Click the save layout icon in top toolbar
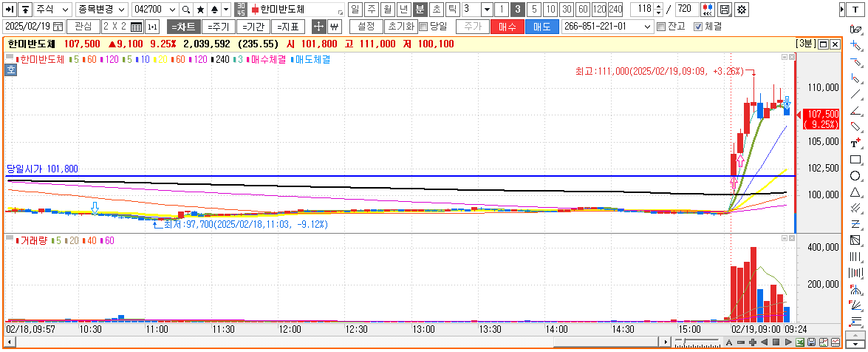The image size is (868, 352). (725, 10)
